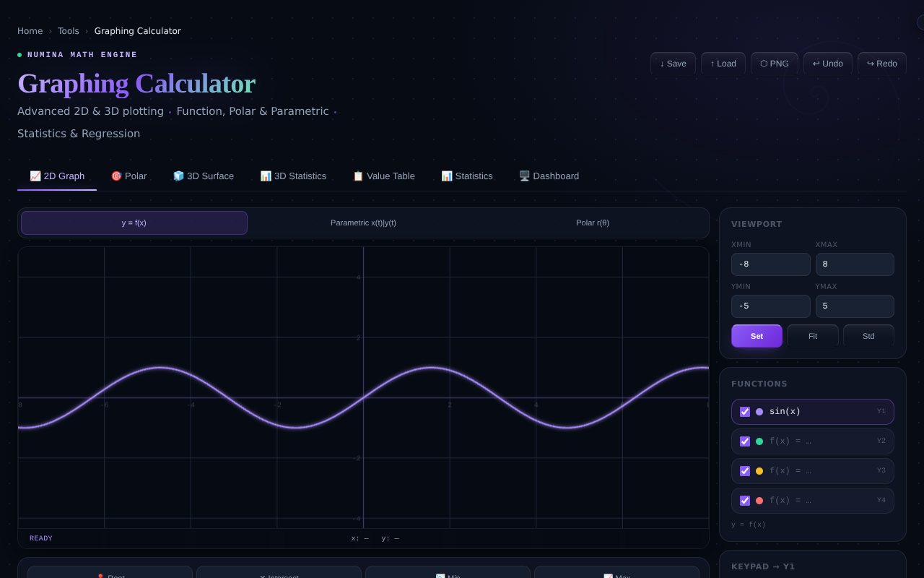
Task: Click the Y2 function expression field
Action: (819, 441)
